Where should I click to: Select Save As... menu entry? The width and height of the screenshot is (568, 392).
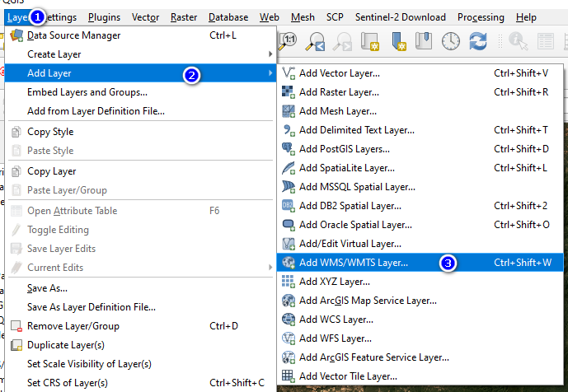140,288
